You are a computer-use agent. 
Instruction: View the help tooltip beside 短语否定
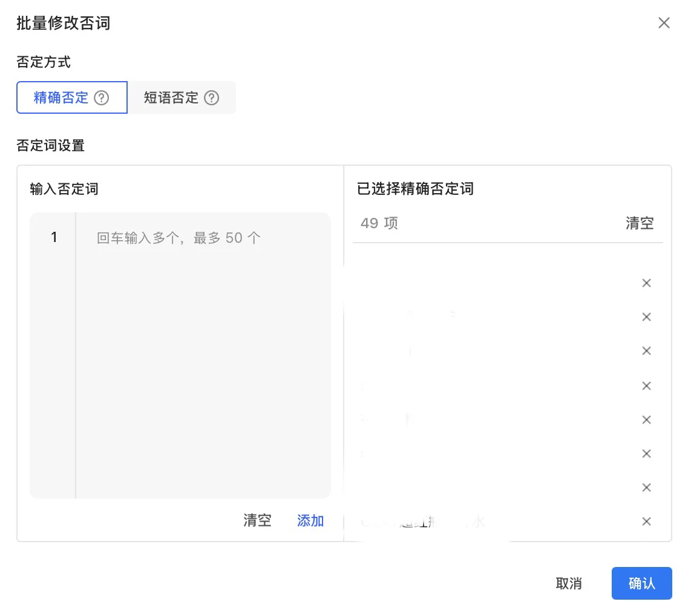[x=211, y=97]
